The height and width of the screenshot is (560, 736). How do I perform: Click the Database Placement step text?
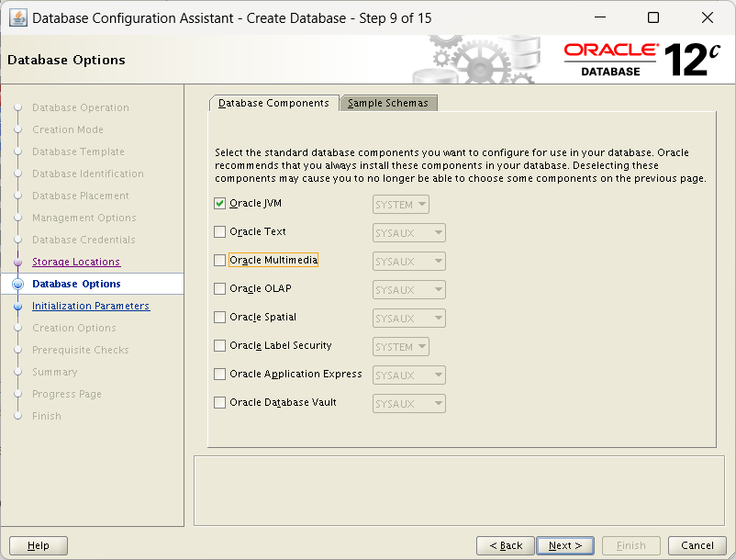[81, 196]
